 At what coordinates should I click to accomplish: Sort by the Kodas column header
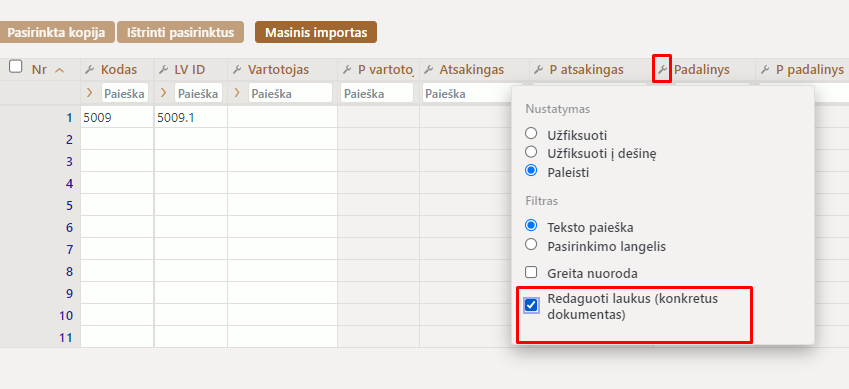119,70
